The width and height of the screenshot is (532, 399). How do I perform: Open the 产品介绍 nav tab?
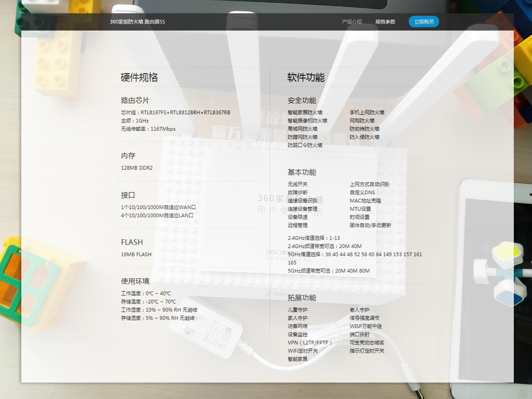(x=352, y=22)
